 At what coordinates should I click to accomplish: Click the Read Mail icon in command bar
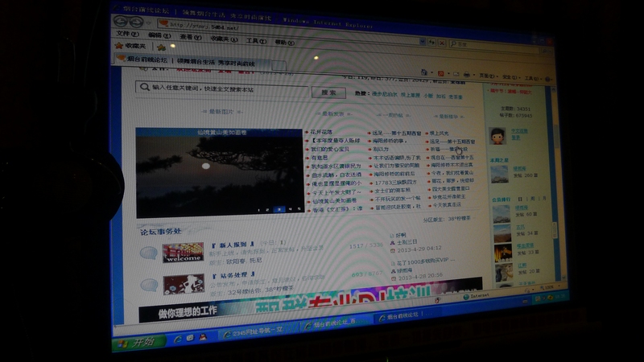(x=456, y=74)
